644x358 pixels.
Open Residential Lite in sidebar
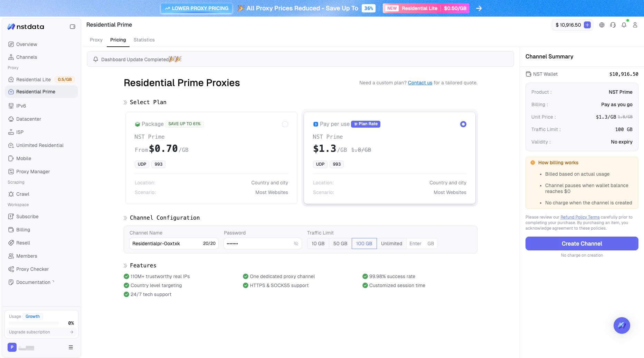(41, 80)
